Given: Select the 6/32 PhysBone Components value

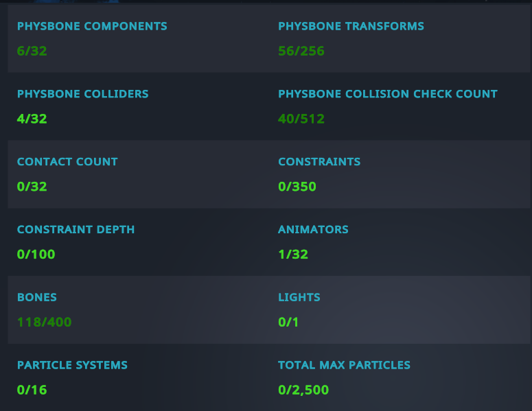Looking at the screenshot, I should pyautogui.click(x=32, y=51).
